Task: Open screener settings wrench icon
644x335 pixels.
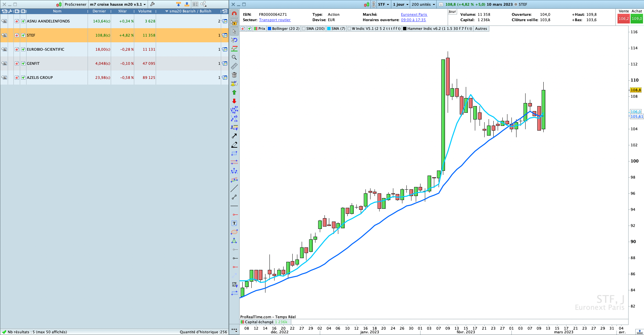Action: click(x=152, y=4)
